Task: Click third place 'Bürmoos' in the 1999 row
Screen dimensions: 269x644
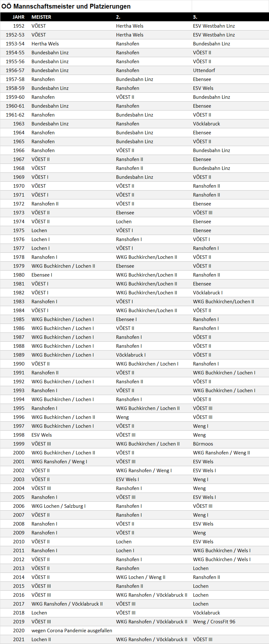Action: pos(203,444)
